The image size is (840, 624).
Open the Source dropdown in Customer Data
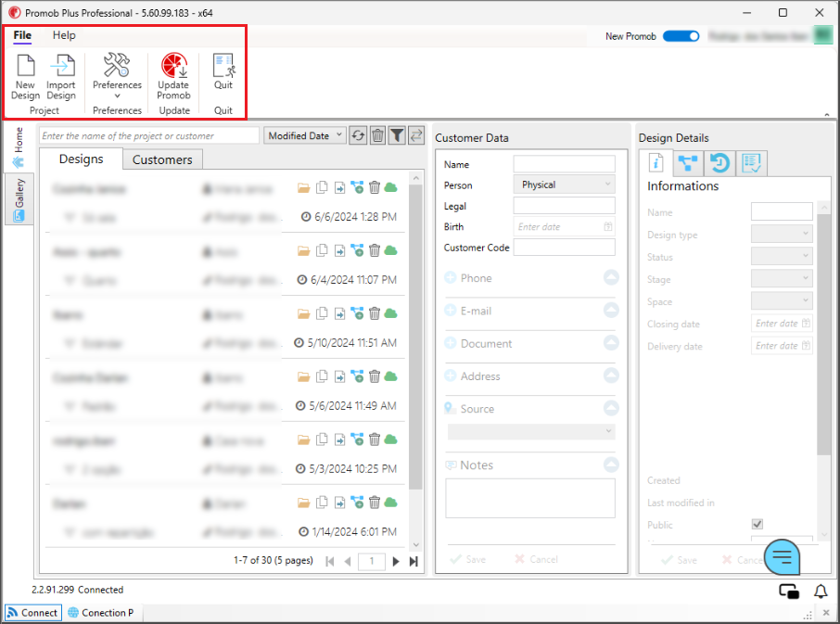(531, 431)
